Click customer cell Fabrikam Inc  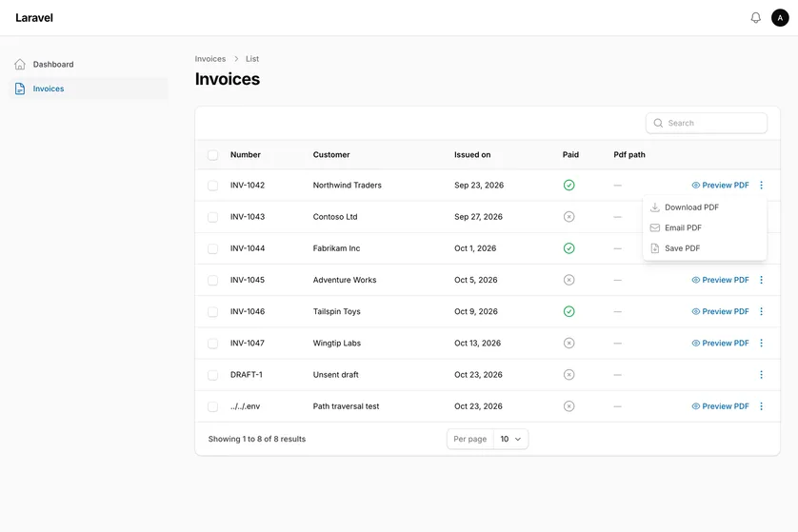336,248
